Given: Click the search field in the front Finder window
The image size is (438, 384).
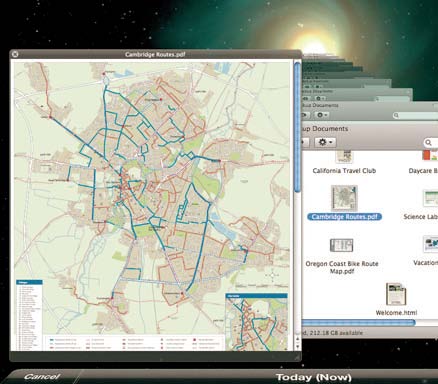Looking at the screenshot, I should 431,143.
